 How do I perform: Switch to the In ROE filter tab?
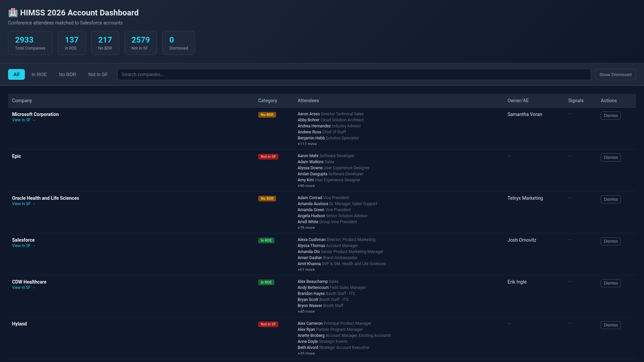pyautogui.click(x=39, y=74)
